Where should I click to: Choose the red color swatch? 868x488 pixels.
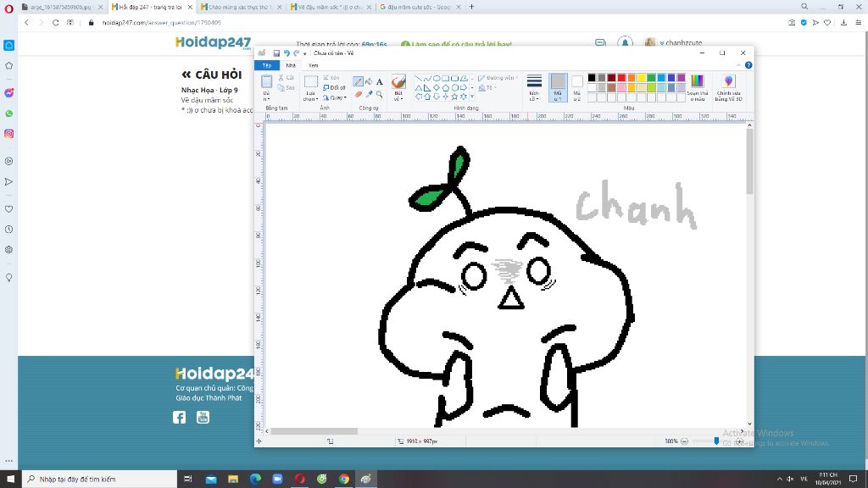pyautogui.click(x=621, y=78)
